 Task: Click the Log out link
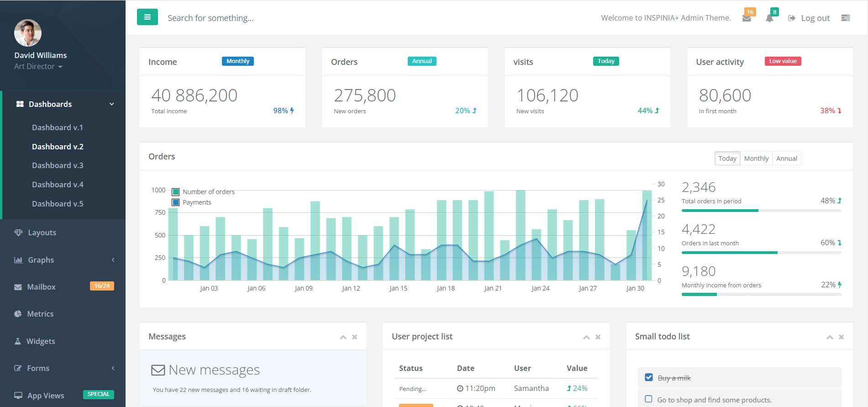pyautogui.click(x=809, y=18)
